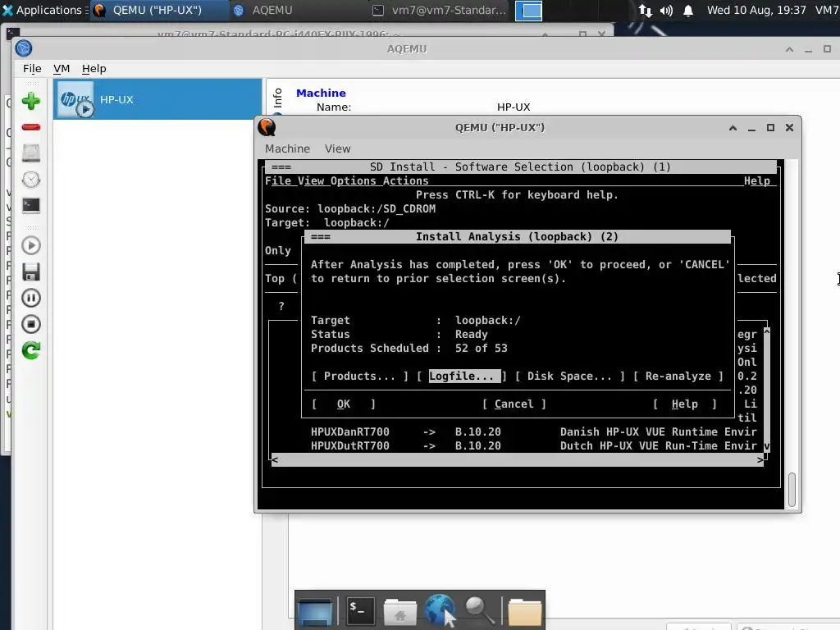840x630 pixels.
Task: Open the AQEMU Help menu
Action: (x=94, y=69)
